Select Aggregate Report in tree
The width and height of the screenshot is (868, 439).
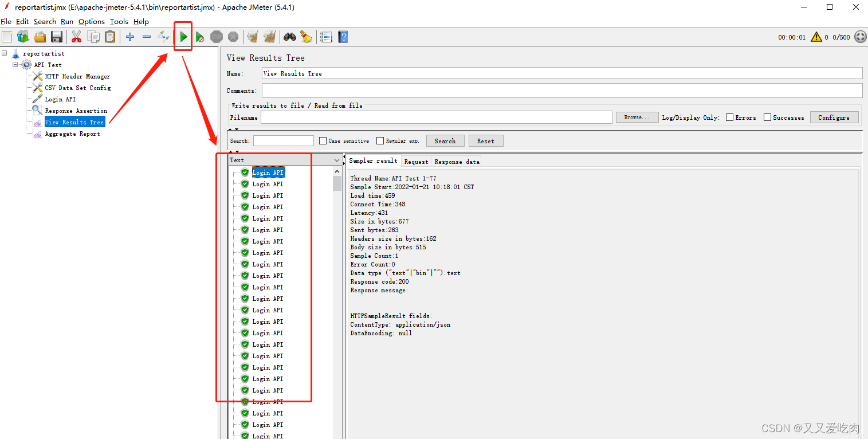72,134
